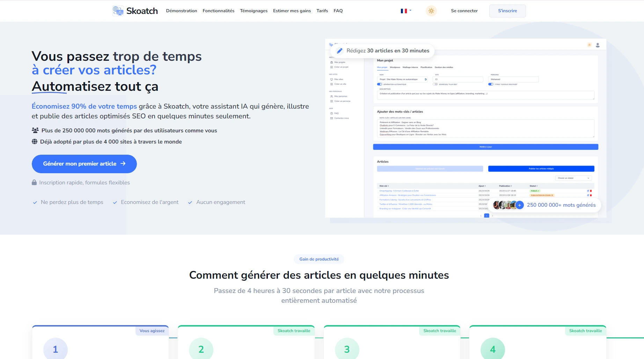Open the Tarifs page link
Image resolution: width=644 pixels, height=359 pixels.
coord(322,11)
